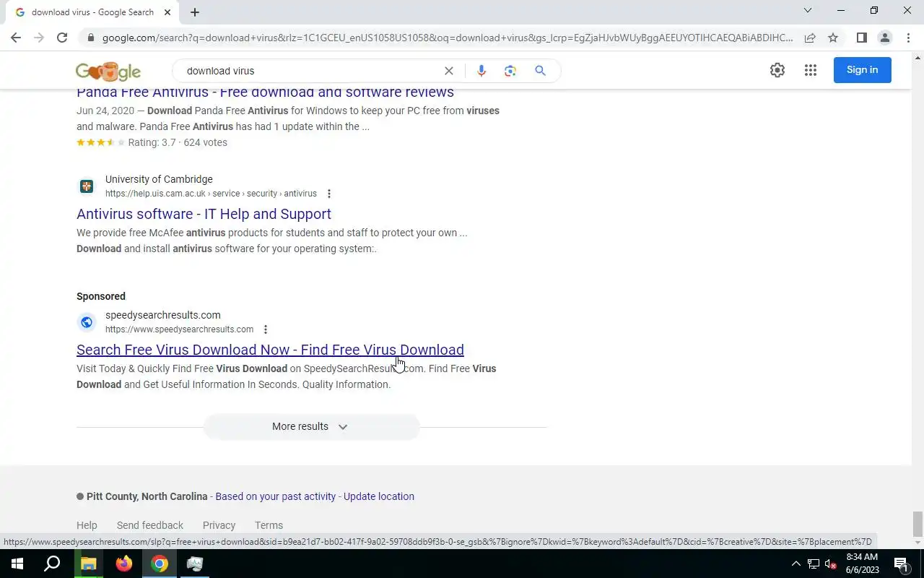Open the tab search chevron in title bar
The image size is (924, 578).
(808, 10)
